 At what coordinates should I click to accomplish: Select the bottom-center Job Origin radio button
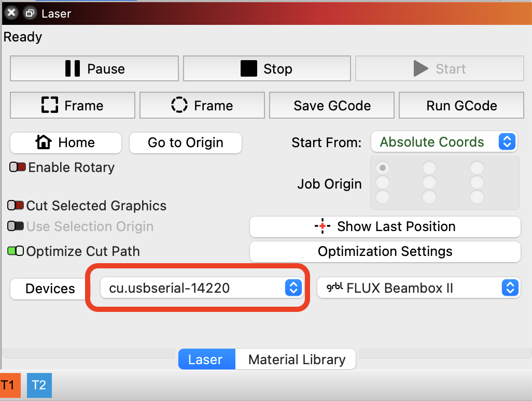pos(429,197)
